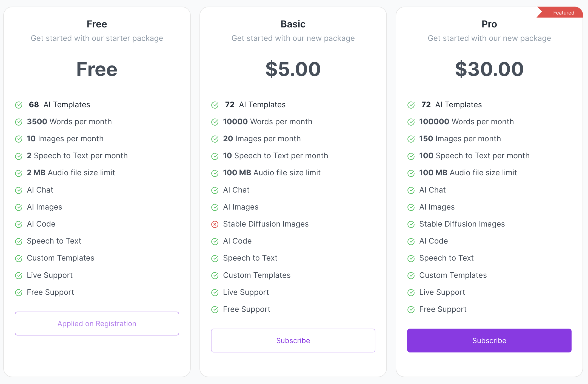
Task: Click the check icon next to Basic plan Free Support
Action: click(x=215, y=310)
